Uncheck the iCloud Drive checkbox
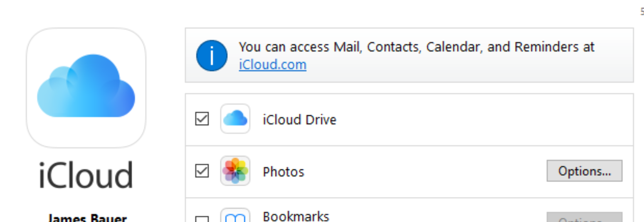Image resolution: width=644 pixels, height=222 pixels. click(x=202, y=119)
